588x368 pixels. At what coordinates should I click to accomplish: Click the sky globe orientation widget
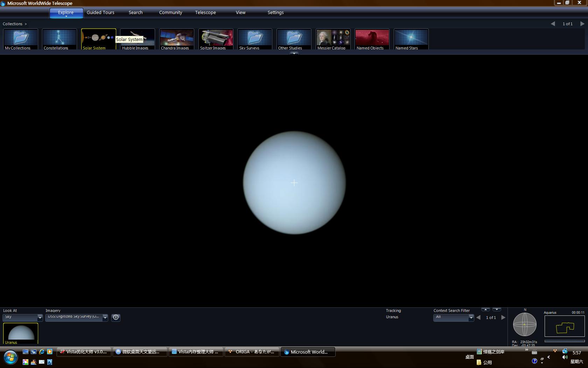point(525,324)
